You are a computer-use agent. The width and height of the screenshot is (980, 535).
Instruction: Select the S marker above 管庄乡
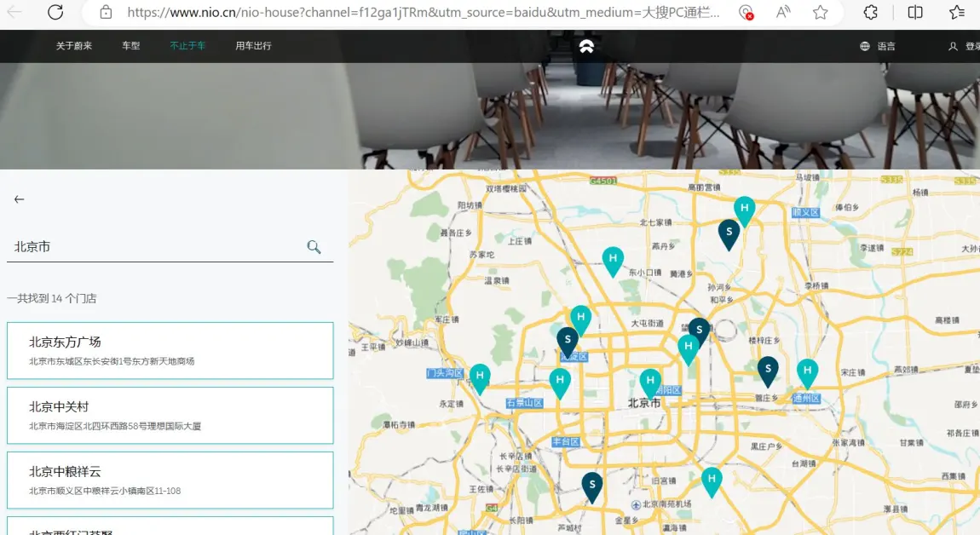coord(768,372)
